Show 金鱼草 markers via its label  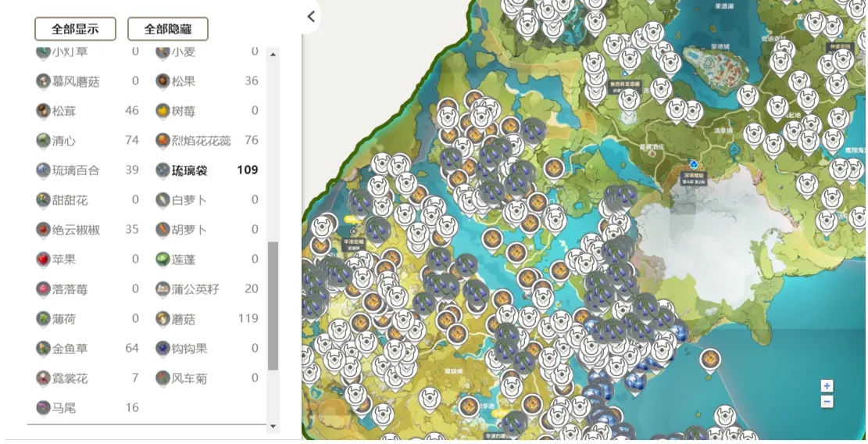pos(72,349)
